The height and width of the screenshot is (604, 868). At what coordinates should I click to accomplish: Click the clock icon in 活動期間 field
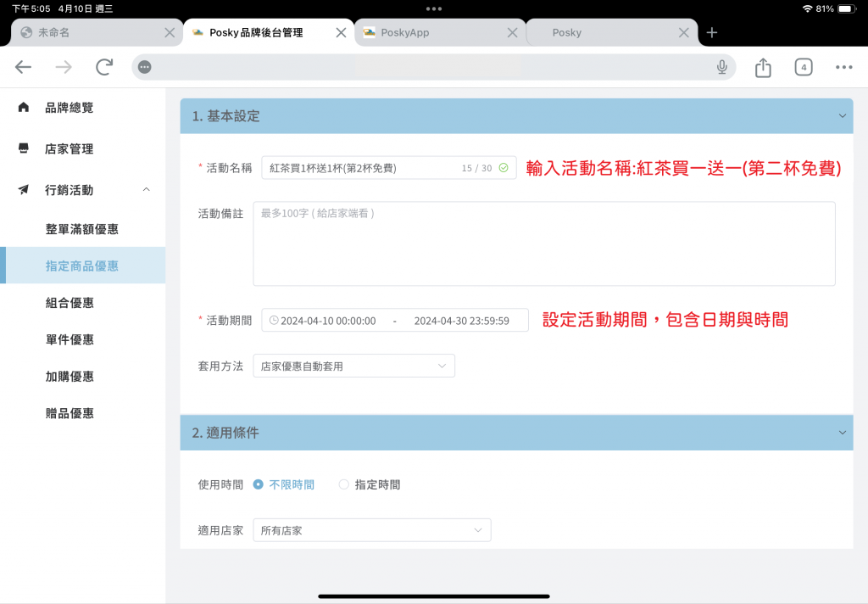pos(274,321)
